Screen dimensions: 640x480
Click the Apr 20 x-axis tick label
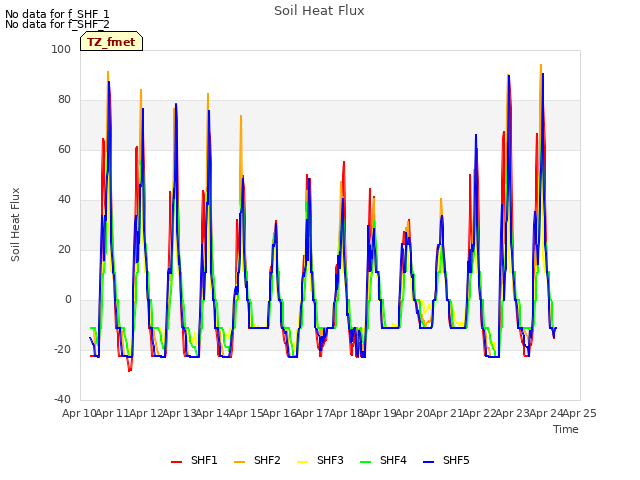[413, 413]
